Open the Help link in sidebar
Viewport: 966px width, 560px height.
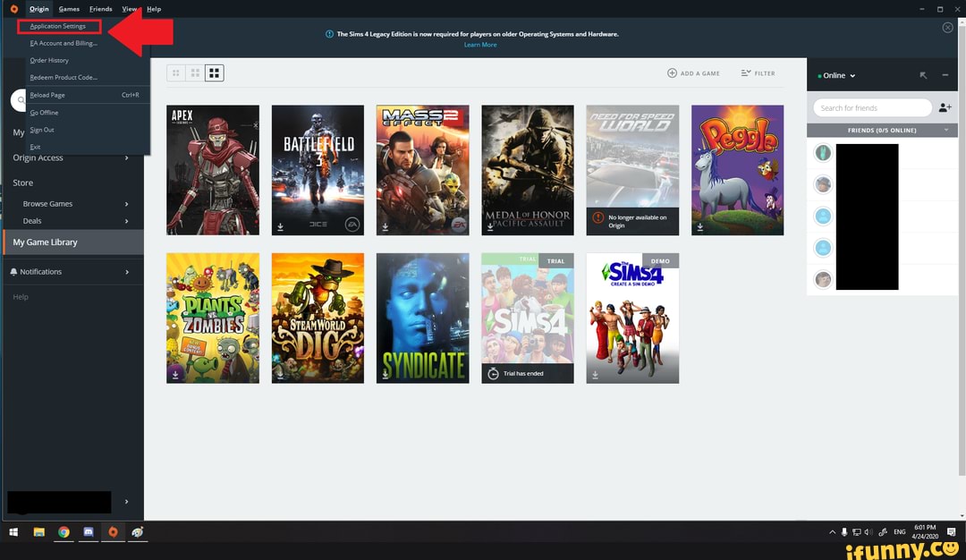(21, 297)
